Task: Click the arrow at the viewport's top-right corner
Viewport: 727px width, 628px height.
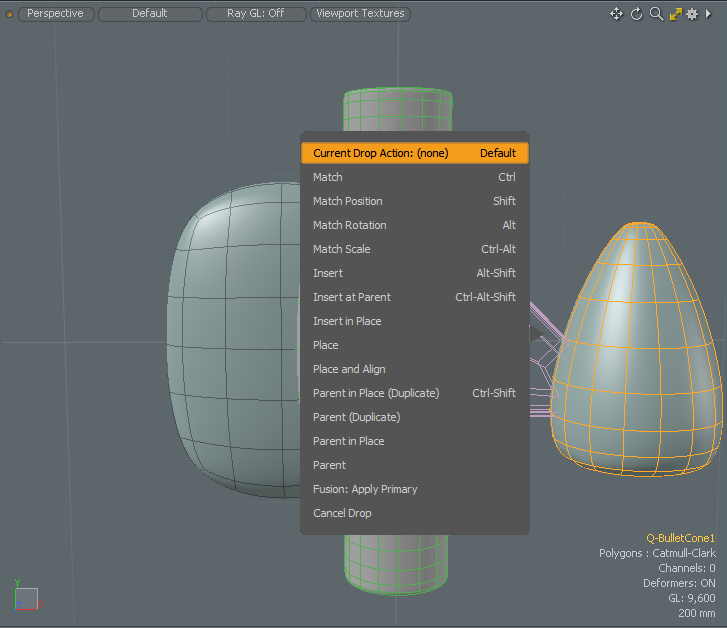Action: pos(706,14)
